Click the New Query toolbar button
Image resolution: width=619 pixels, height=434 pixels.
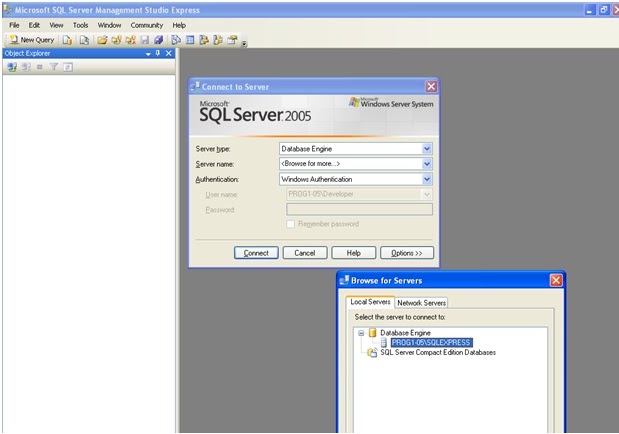tap(32, 40)
